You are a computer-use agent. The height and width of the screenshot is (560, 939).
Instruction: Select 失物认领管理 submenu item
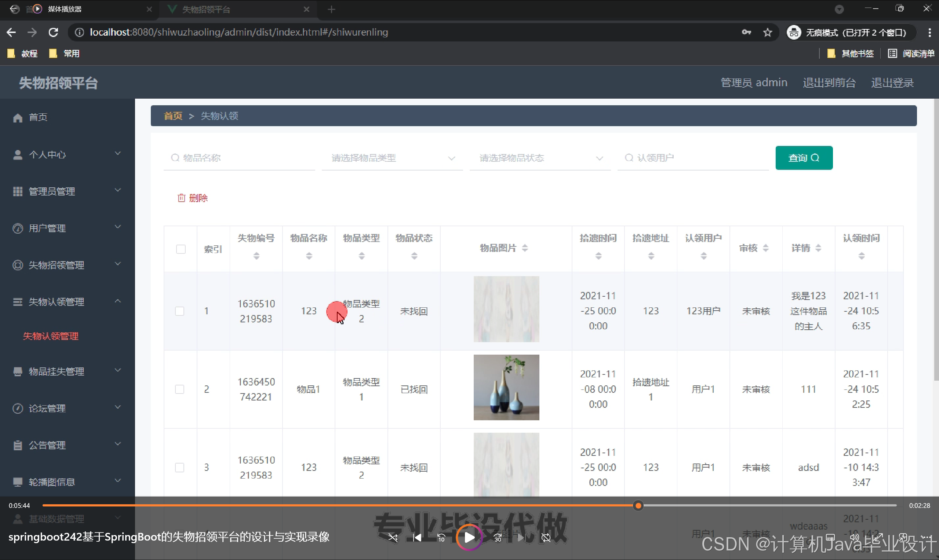(x=51, y=336)
